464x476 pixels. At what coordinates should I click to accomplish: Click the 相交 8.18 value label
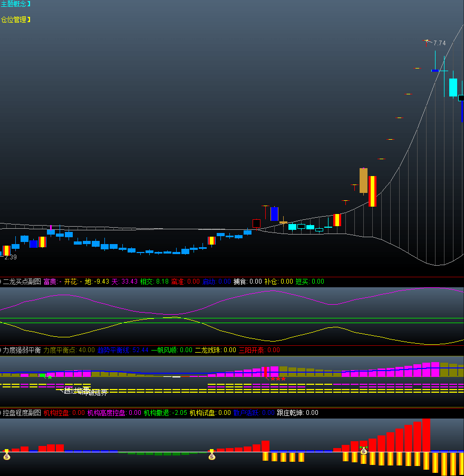point(154,281)
